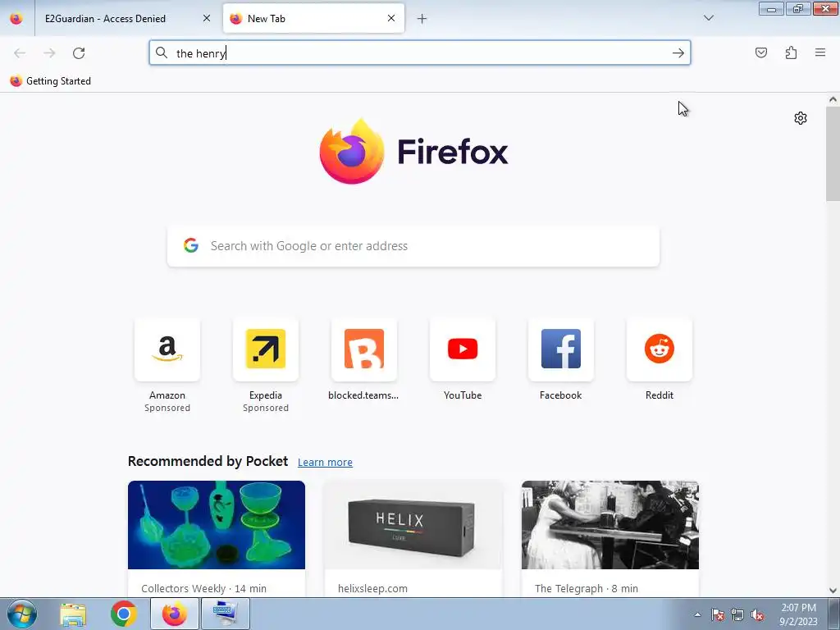
Task: Close the E2Guardian Access Denied tab
Action: point(207,18)
